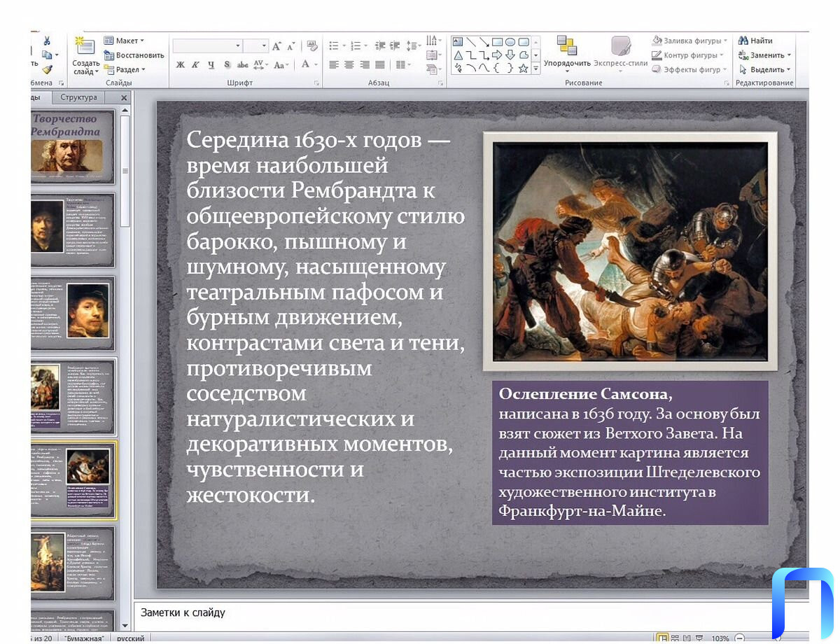This screenshot has width=840, height=644.
Task: Click the Format Painter brush icon
Action: (x=47, y=69)
